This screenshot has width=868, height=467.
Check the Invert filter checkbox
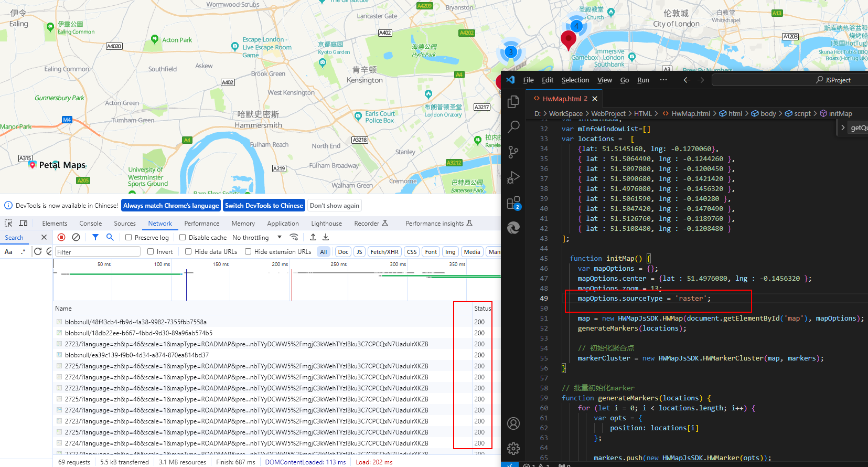pos(151,251)
